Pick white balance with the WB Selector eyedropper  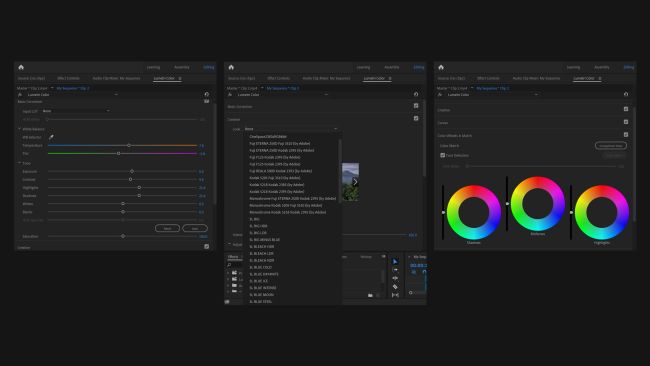point(51,137)
